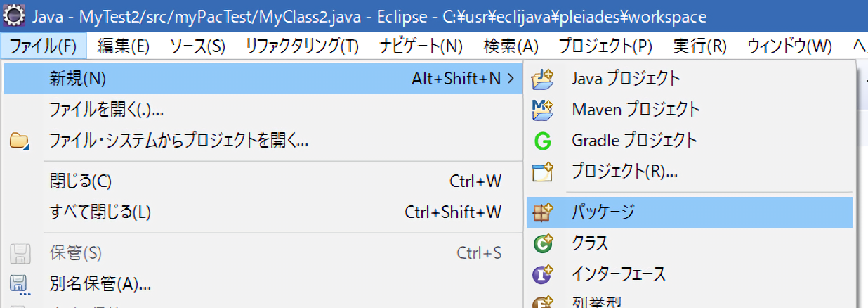The height and width of the screenshot is (308, 868).
Task: Select ファイルを開く(.)... menu entry
Action: coord(107,110)
